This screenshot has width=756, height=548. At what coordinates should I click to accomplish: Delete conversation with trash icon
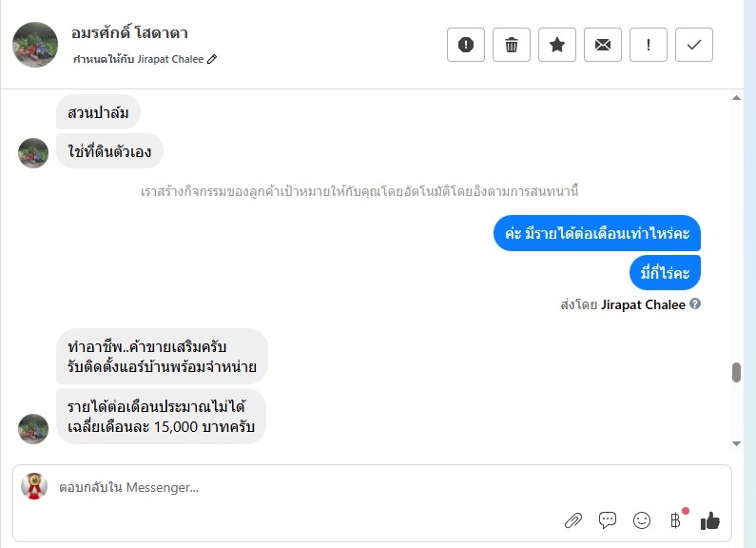click(512, 45)
